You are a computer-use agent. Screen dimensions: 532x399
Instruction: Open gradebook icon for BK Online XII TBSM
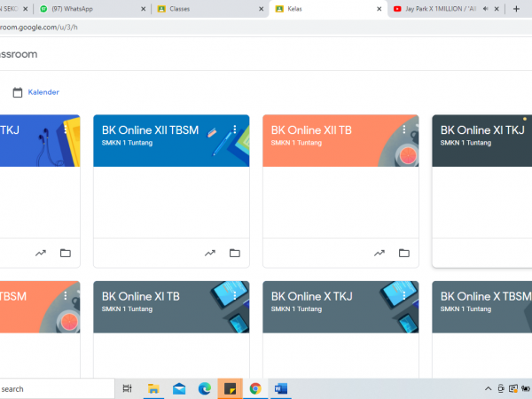(x=210, y=253)
